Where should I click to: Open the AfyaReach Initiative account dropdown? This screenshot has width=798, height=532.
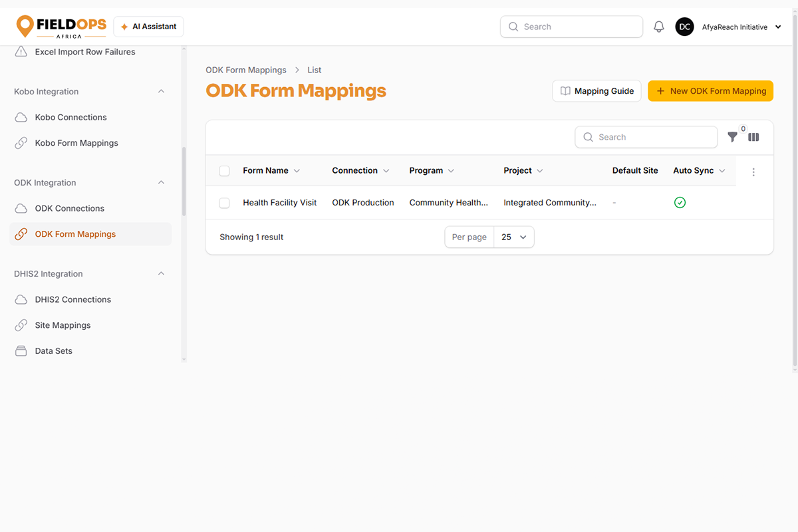tap(741, 27)
